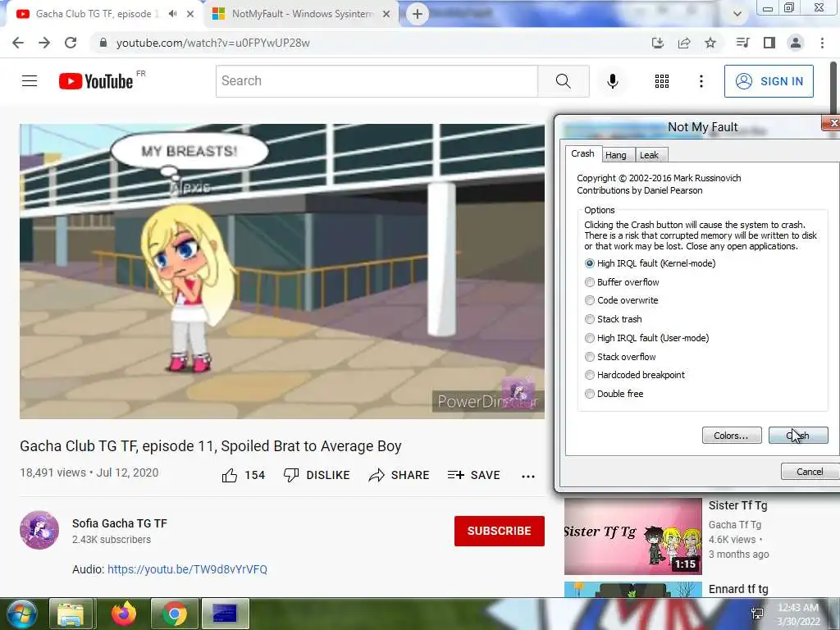Screen dimensions: 840x630
Task: Save the video to a playlist
Action: 473,475
